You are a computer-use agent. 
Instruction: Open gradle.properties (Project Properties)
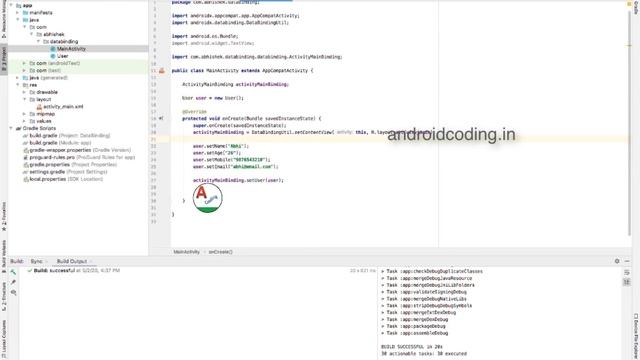(70, 164)
